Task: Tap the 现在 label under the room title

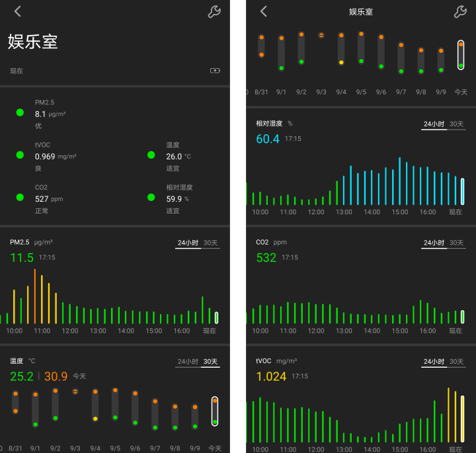Action: point(17,71)
